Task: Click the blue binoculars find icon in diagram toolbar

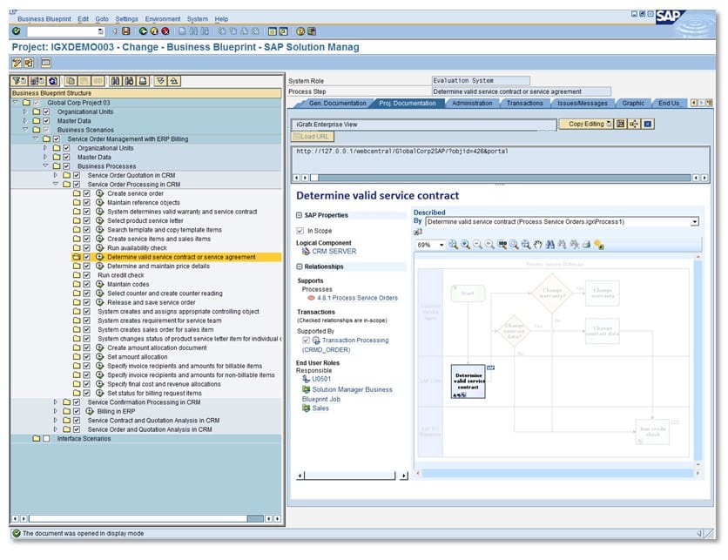Action: [x=550, y=244]
